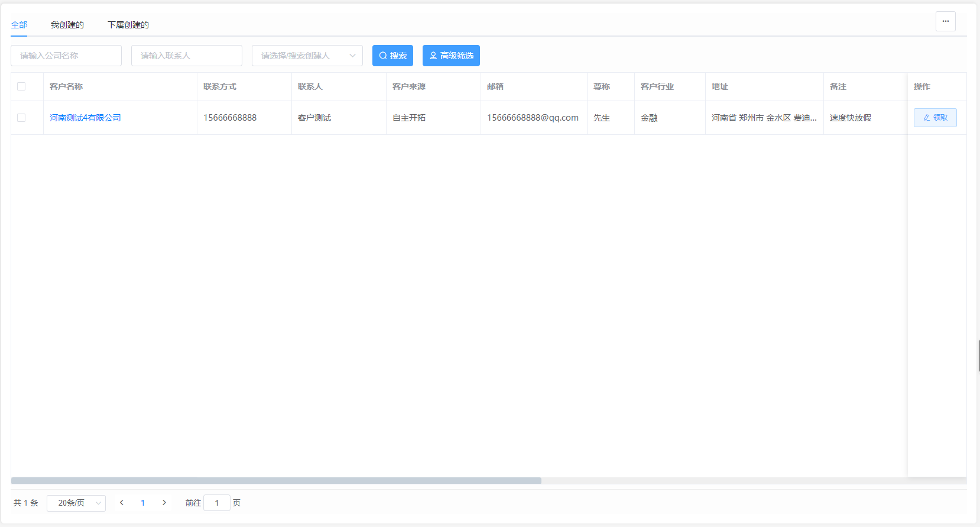This screenshot has height=527, width=980.
Task: Open 高级筛选 advanced filter
Action: pos(451,56)
